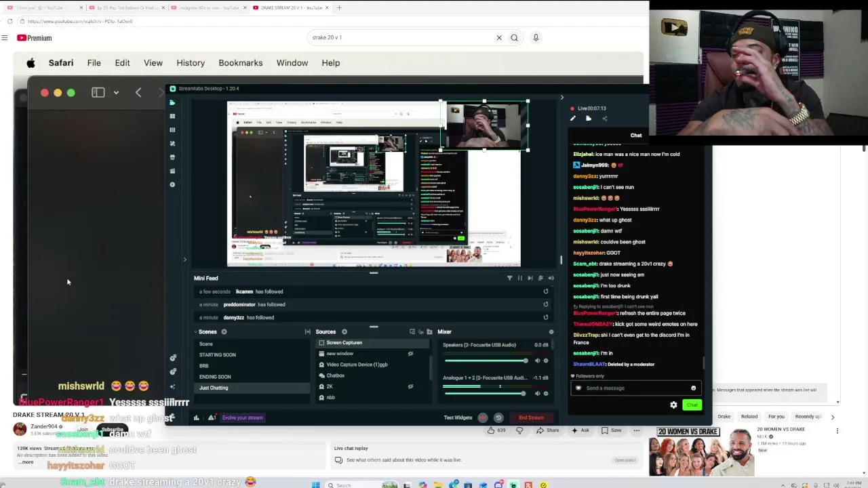Toggle the Safari sidebar button
The height and width of the screenshot is (488, 868).
tap(98, 92)
